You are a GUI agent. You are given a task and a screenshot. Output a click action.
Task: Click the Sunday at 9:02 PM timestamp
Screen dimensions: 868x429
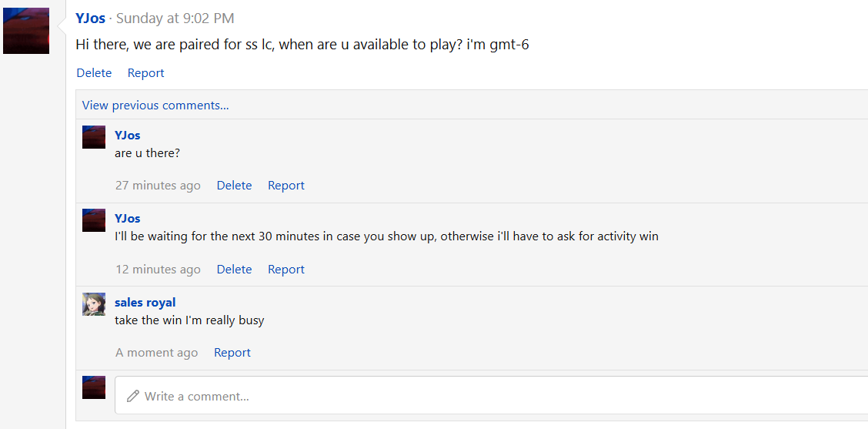pos(175,18)
